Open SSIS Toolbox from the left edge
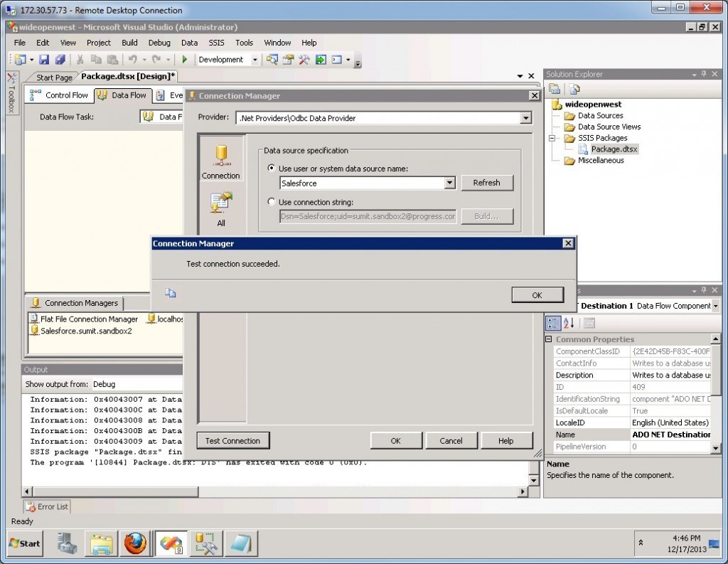The width and height of the screenshot is (728, 564). point(11,96)
